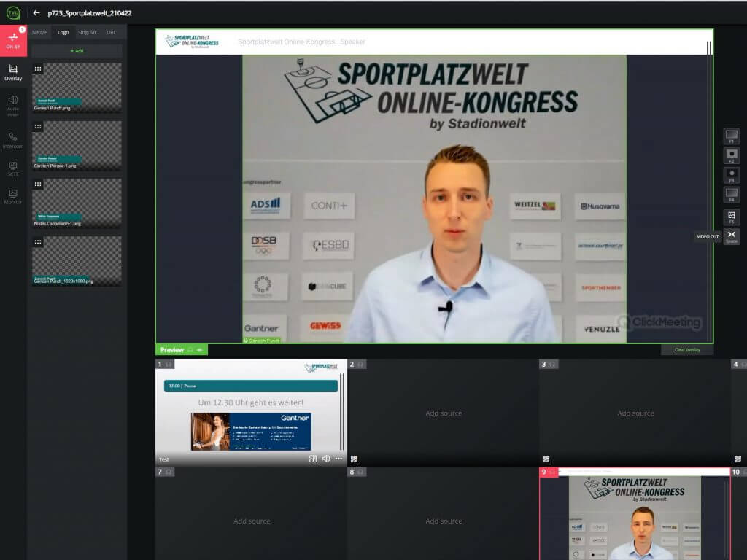Switch to the Native tab

click(39, 32)
